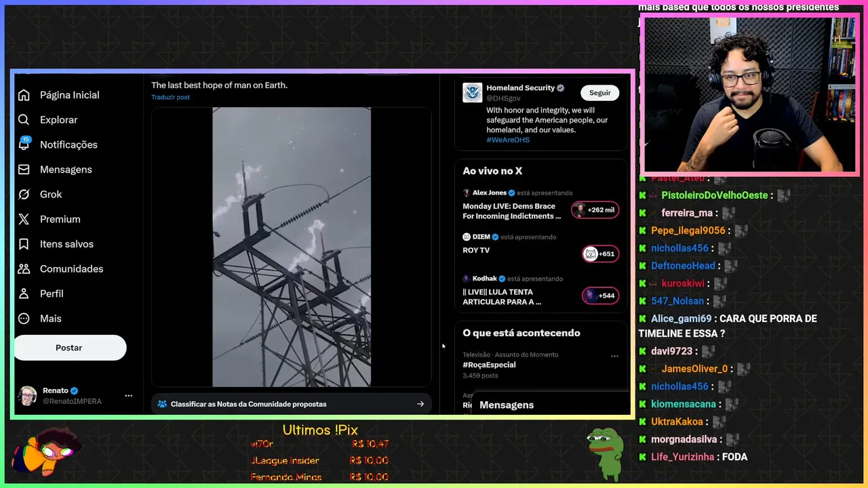
Task: Open the Página Inicial menu item
Action: tap(69, 95)
